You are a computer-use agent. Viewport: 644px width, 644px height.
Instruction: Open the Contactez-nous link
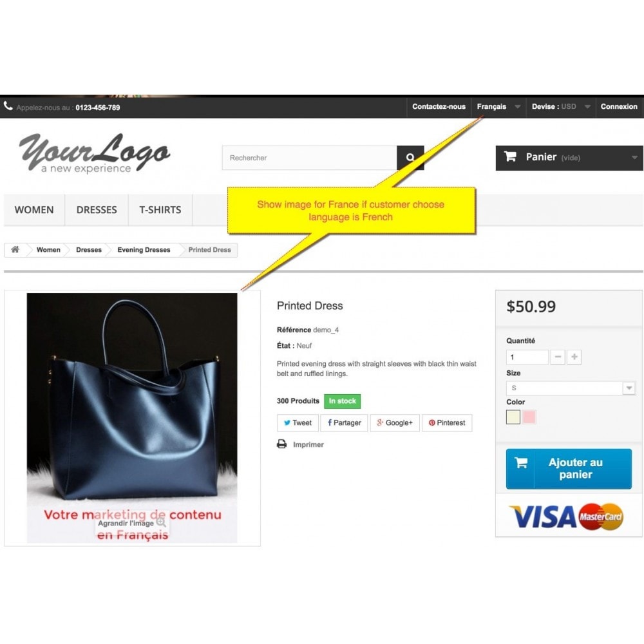tap(439, 107)
